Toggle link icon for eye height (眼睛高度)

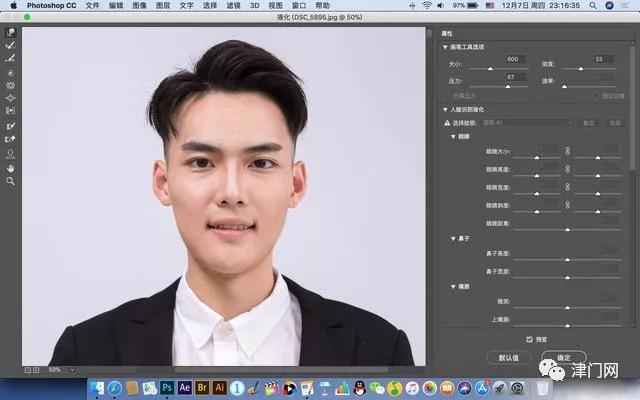[567, 169]
